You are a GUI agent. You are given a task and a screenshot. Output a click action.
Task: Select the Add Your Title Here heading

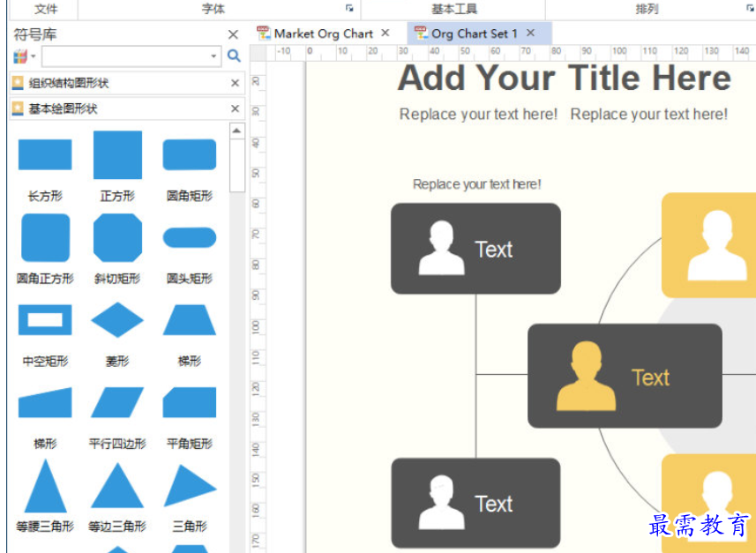tap(564, 78)
